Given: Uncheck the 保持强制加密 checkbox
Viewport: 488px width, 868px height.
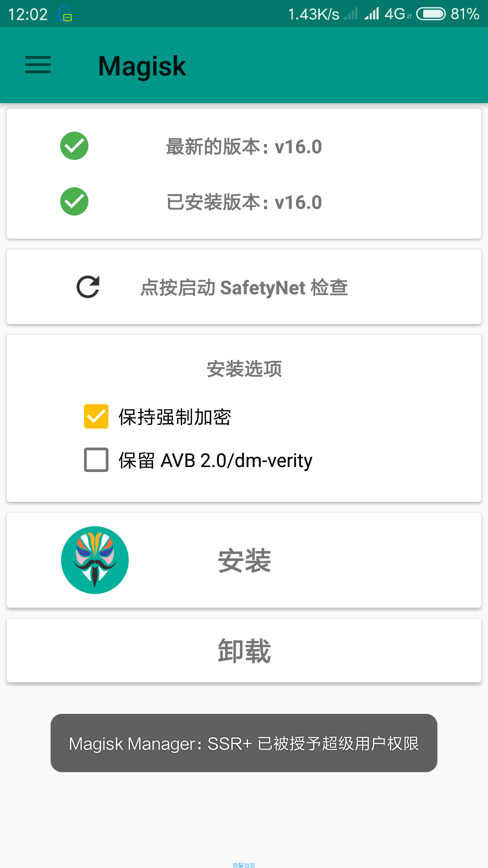Looking at the screenshot, I should coord(96,416).
